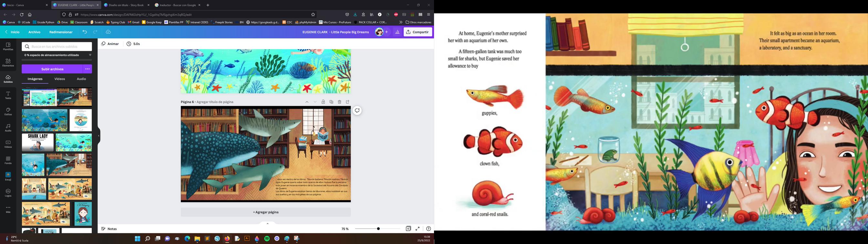Open the Videos sidebar panel
This screenshot has width=868, height=244.
(8, 144)
